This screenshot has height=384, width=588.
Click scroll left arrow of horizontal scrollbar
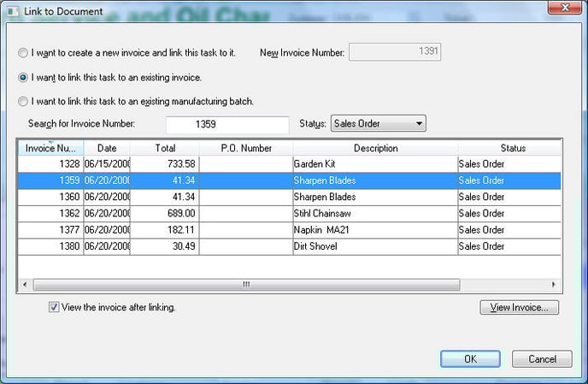click(25, 285)
